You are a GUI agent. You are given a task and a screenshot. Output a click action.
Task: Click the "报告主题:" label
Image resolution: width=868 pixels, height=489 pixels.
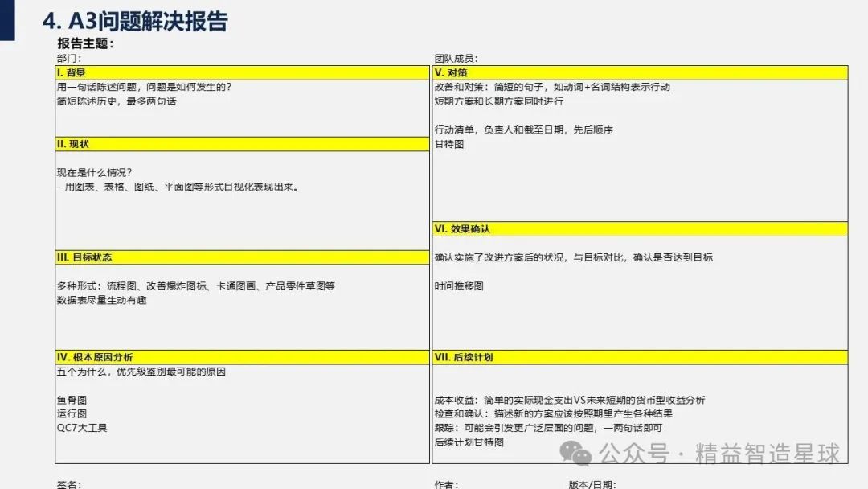tap(85, 43)
